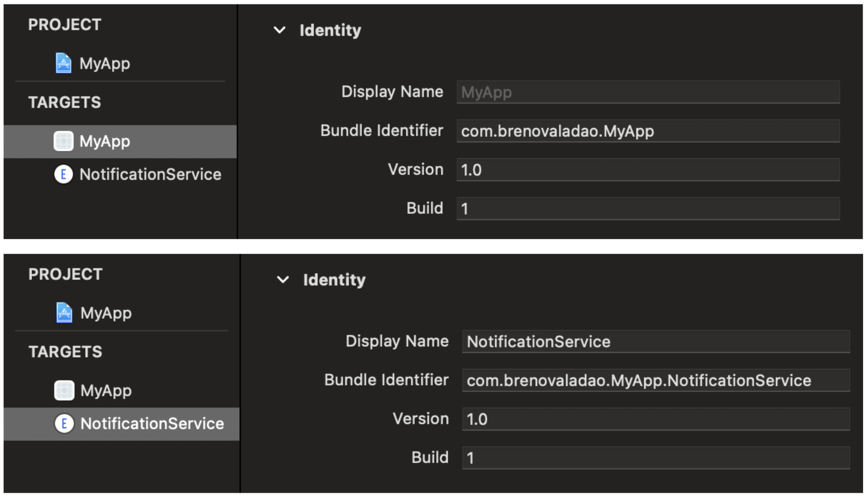This screenshot has height=497, width=868.
Task: Select NotificationService target label in top target list
Action: [x=150, y=174]
